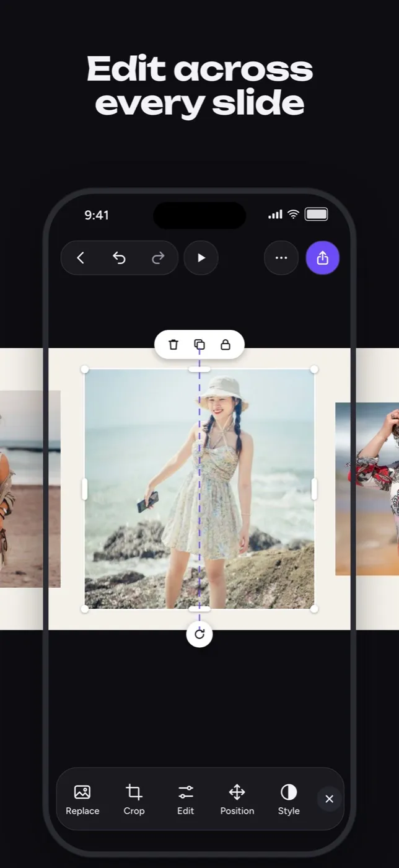Tap the back chevron arrow
This screenshot has width=399, height=868.
(x=81, y=258)
